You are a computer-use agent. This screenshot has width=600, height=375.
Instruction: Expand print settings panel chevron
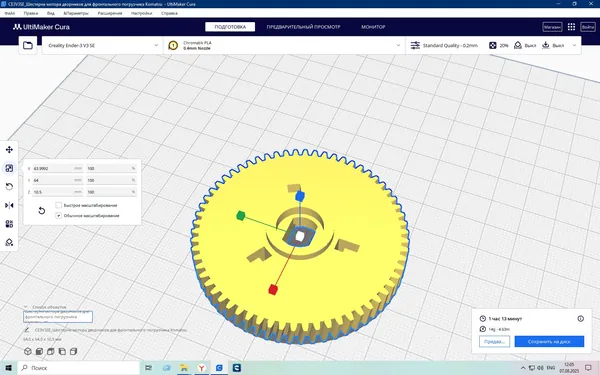[574, 45]
